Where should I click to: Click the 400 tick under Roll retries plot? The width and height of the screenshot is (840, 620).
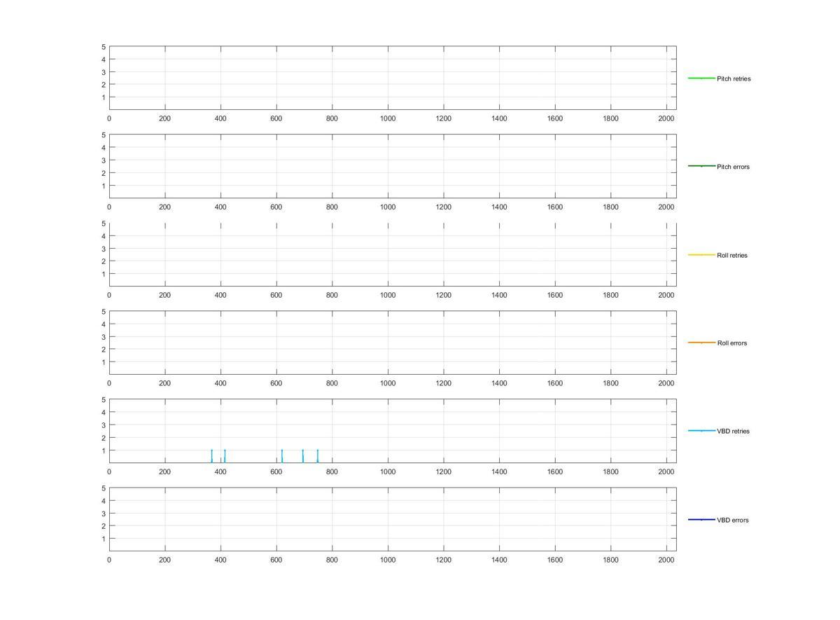[220, 295]
